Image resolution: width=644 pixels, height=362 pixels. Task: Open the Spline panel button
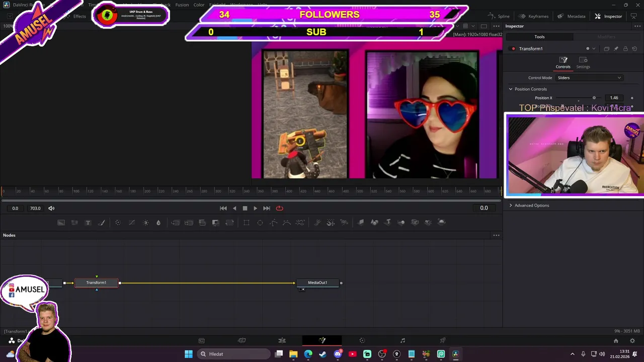tap(499, 16)
